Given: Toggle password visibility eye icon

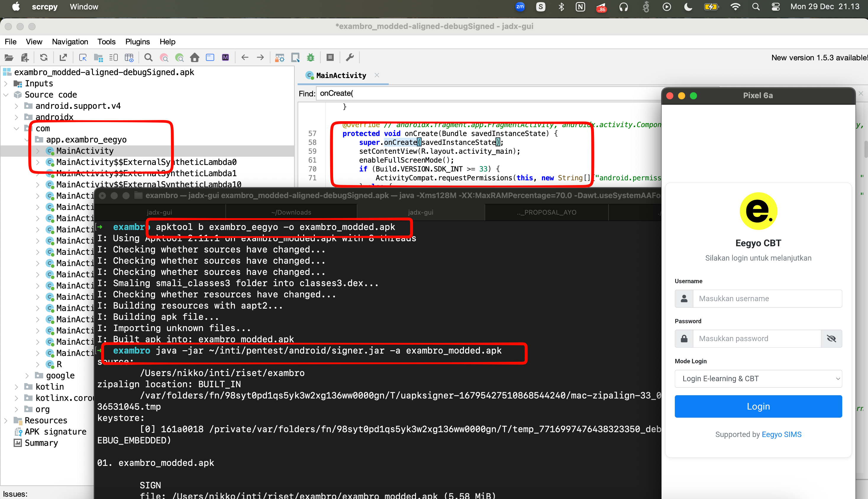Looking at the screenshot, I should (831, 338).
